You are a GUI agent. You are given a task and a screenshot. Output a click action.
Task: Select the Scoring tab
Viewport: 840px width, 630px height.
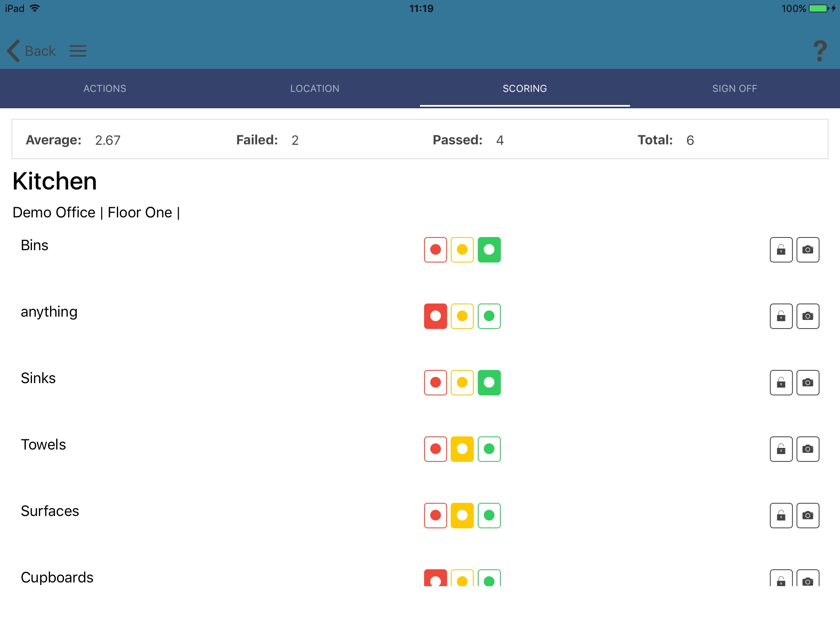pos(525,89)
